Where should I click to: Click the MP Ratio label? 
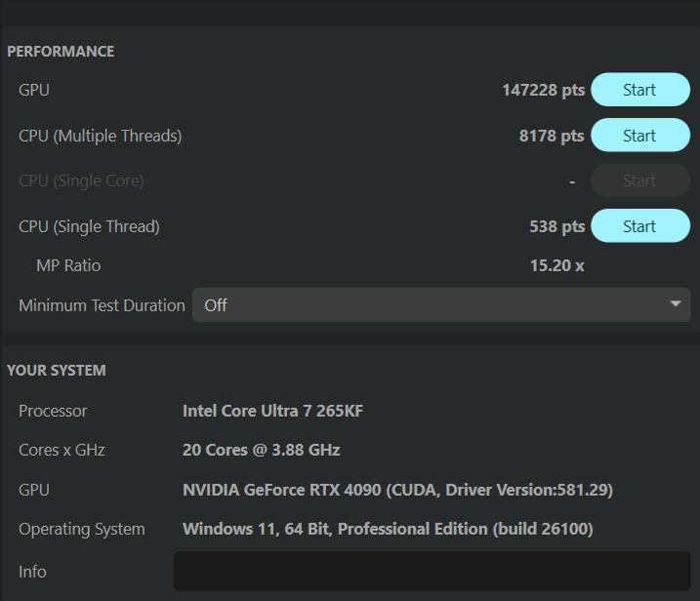pyautogui.click(x=68, y=265)
